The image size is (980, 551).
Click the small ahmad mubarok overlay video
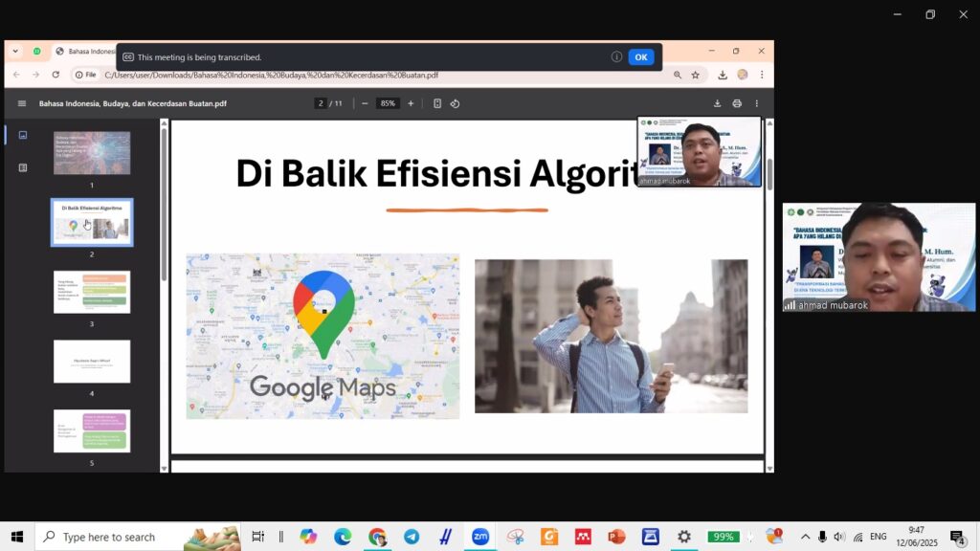[x=700, y=152]
